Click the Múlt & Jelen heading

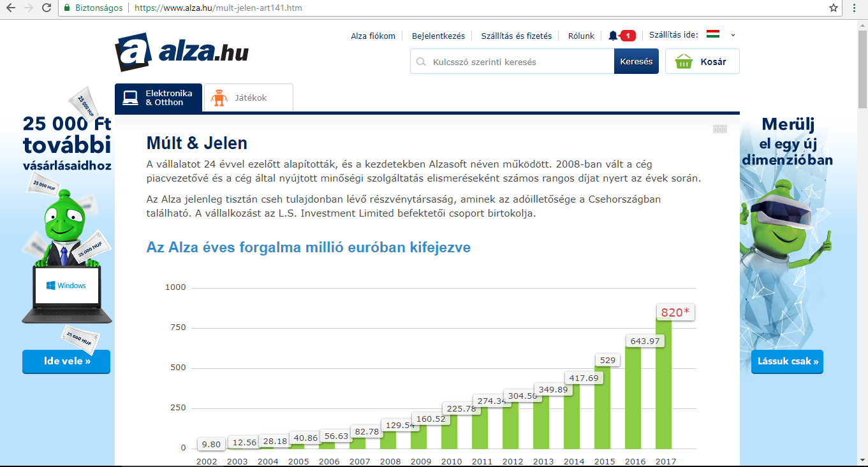[197, 143]
